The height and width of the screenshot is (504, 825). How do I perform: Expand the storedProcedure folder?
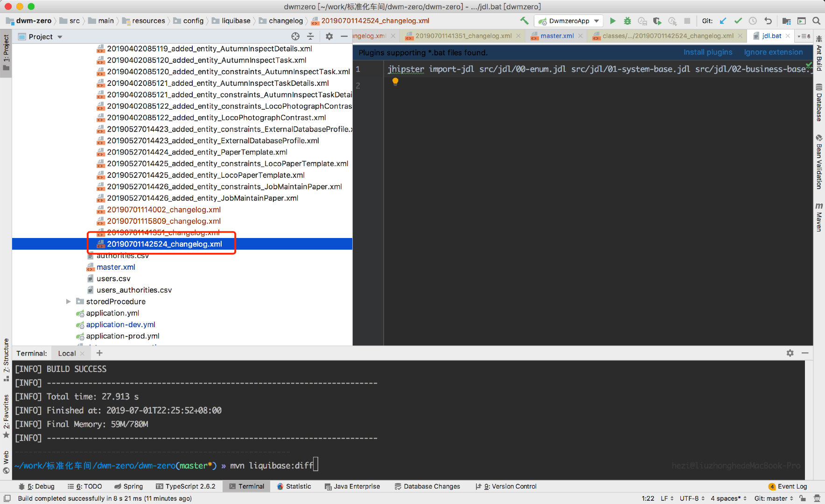click(68, 301)
